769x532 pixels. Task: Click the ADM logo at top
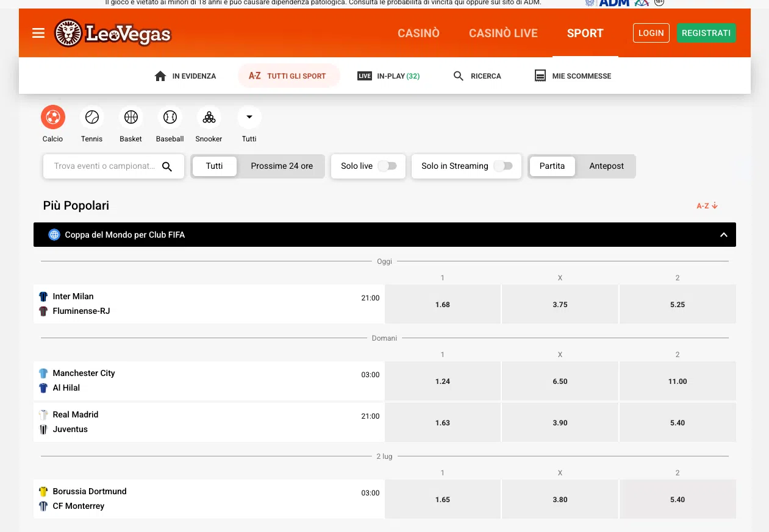613,3
